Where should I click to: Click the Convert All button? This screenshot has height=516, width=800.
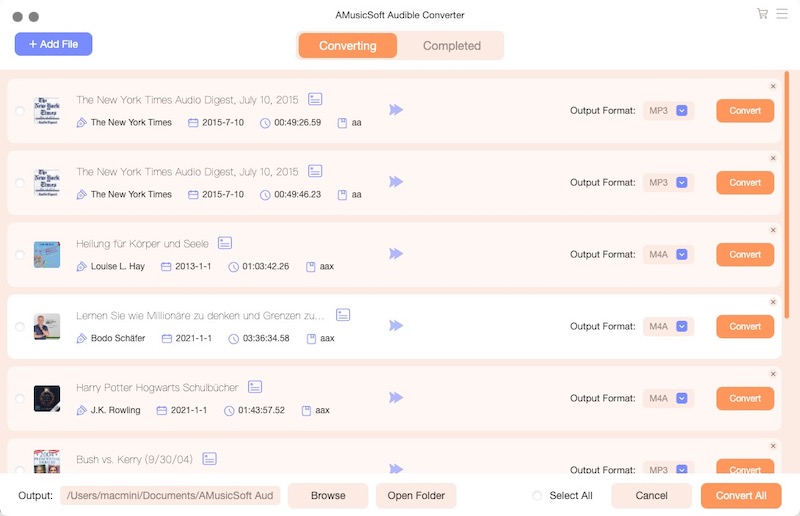click(x=741, y=496)
